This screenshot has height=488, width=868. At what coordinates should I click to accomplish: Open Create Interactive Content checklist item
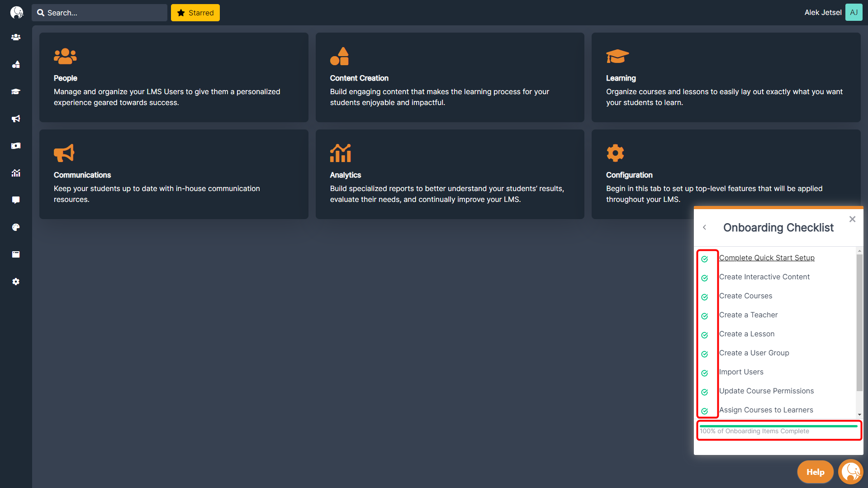click(x=764, y=277)
